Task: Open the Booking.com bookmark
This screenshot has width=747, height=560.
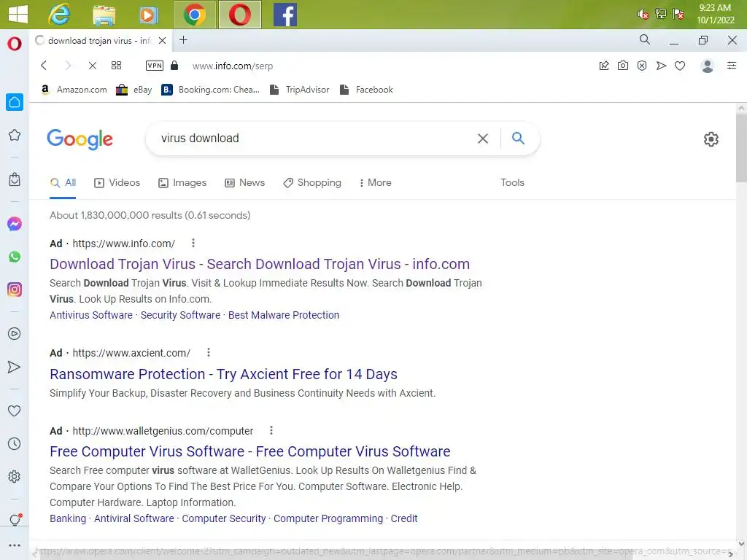Action: point(211,90)
